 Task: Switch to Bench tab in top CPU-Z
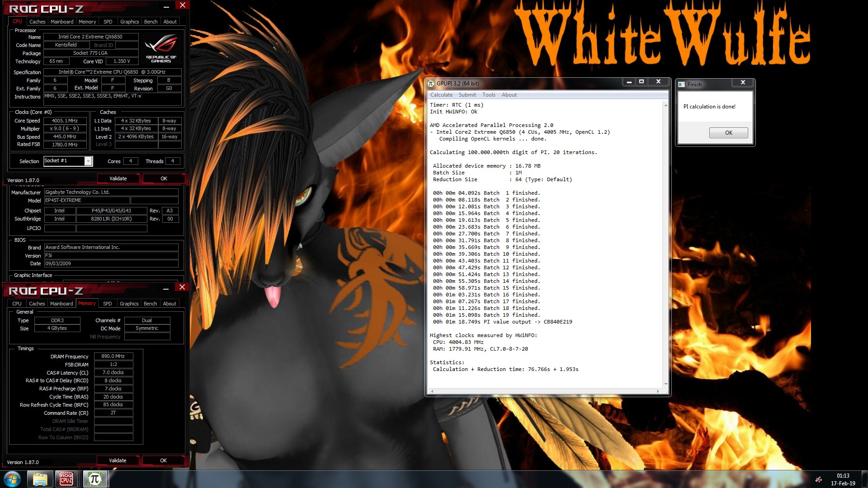(151, 22)
